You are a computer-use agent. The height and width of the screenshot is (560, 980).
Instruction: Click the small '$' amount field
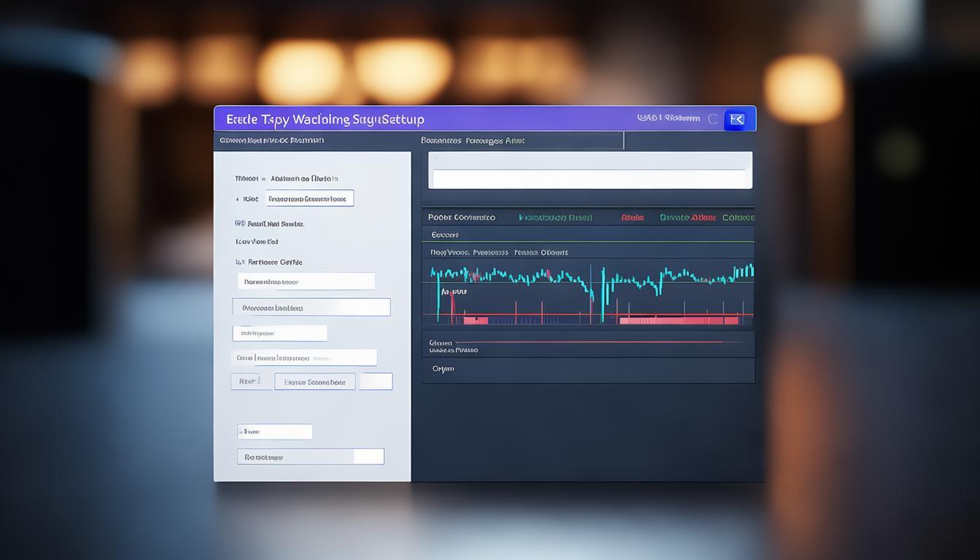tap(274, 432)
